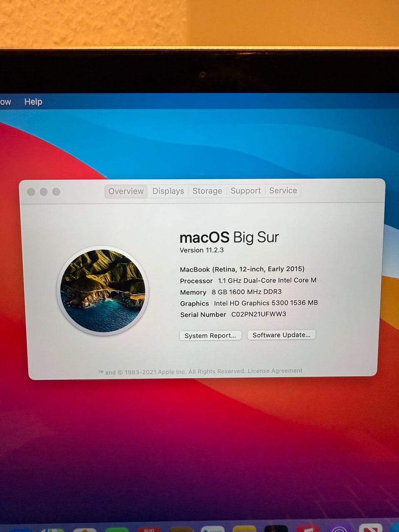Click the Version 11.2.3 text
The width and height of the screenshot is (399, 532).
click(202, 250)
